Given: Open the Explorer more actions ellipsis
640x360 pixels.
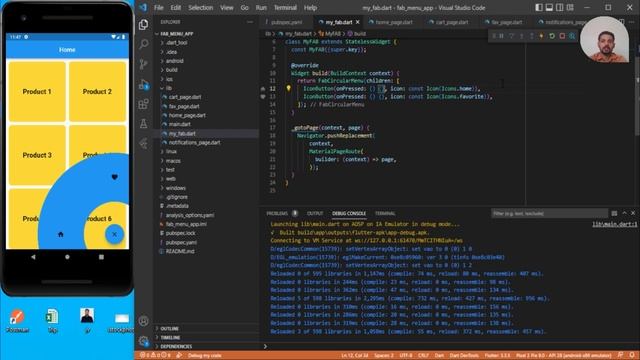Looking at the screenshot, I should point(250,22).
